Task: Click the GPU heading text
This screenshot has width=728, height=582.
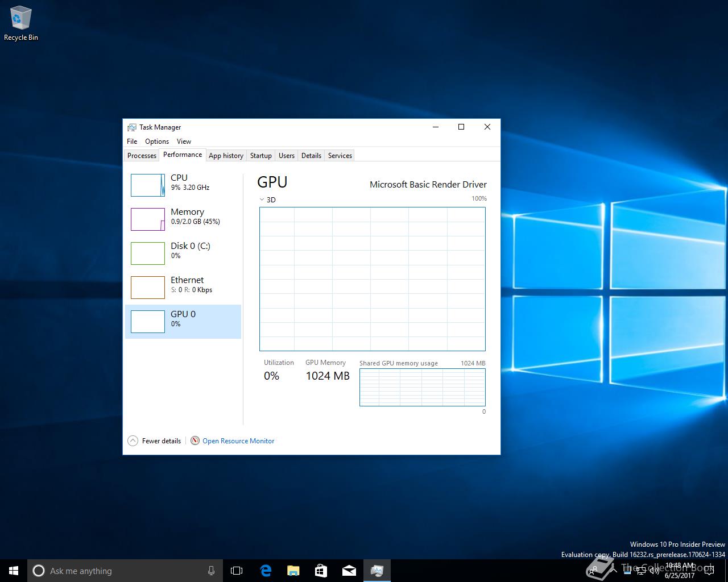Action: (x=272, y=182)
